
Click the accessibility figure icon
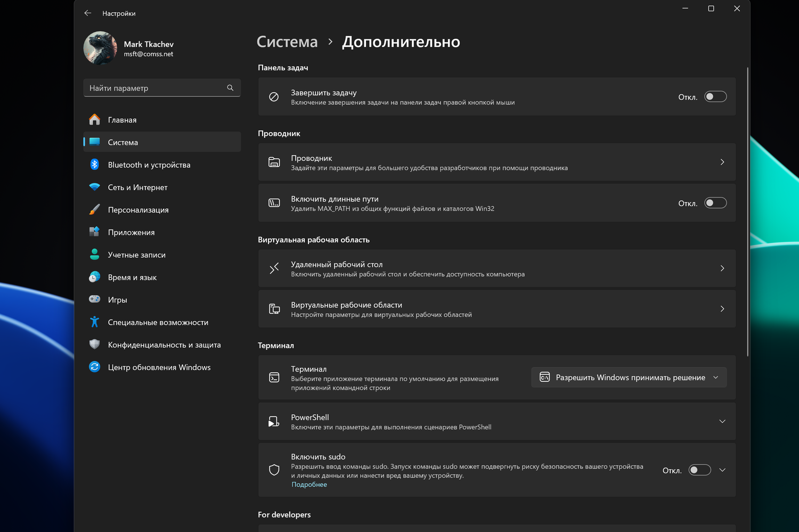point(95,322)
